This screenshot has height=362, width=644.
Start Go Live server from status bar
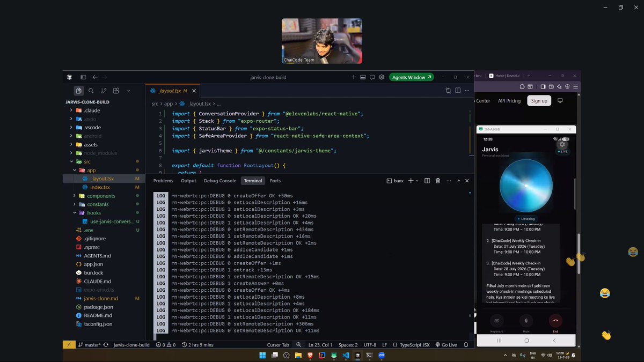446,345
